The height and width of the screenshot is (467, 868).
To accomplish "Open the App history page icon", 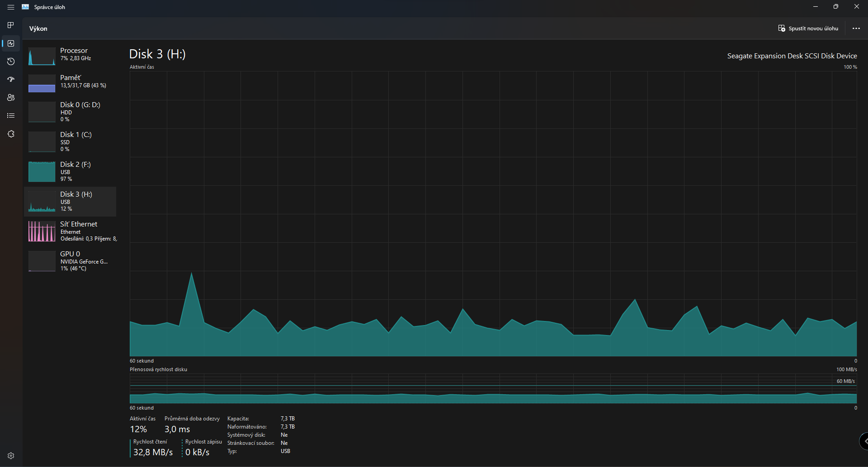I will click(x=11, y=61).
